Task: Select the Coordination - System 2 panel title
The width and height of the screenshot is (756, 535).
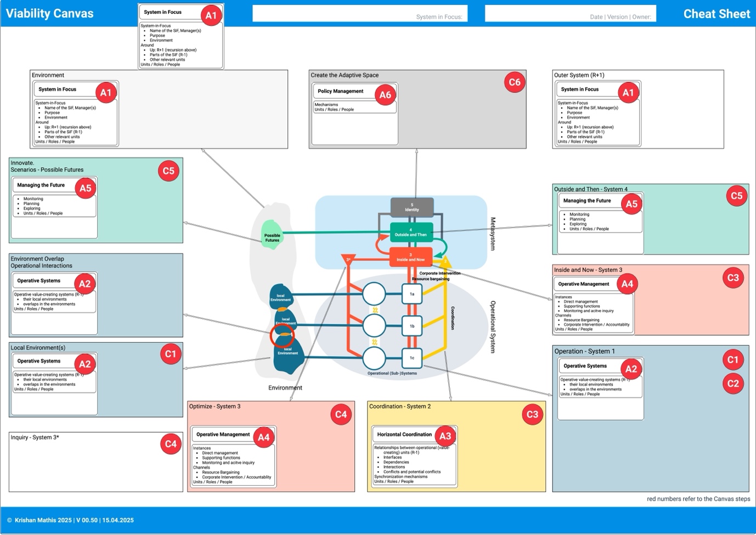Action: tap(400, 406)
